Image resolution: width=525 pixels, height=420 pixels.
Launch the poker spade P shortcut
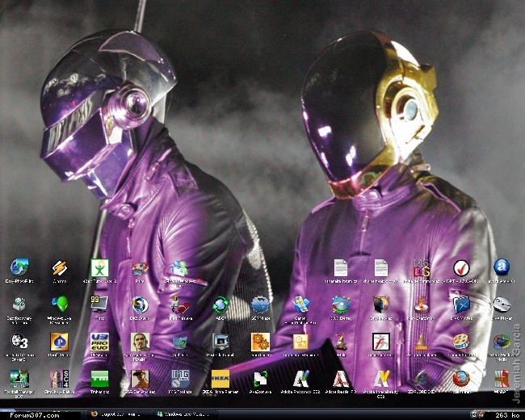pyautogui.click(x=59, y=342)
